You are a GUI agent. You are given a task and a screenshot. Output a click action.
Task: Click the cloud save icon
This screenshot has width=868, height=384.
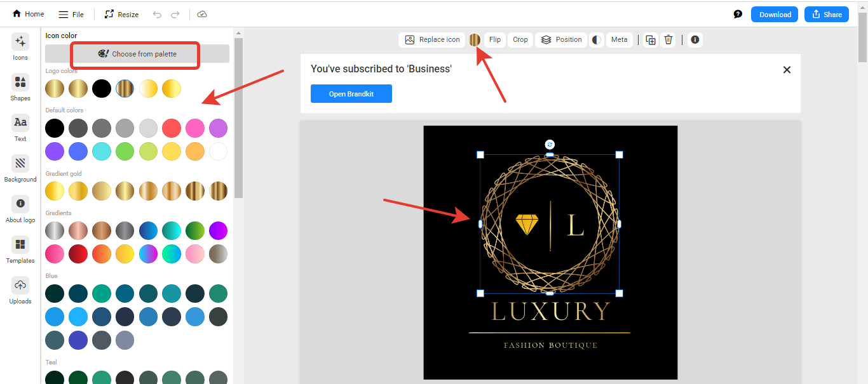pyautogui.click(x=202, y=15)
